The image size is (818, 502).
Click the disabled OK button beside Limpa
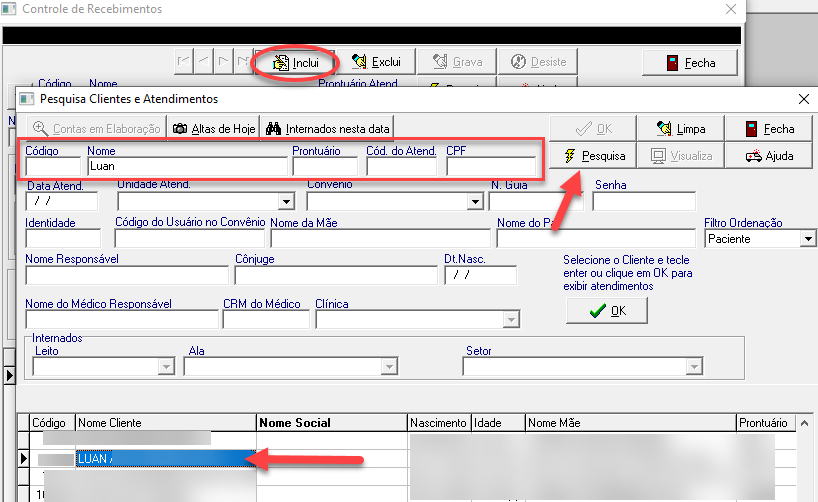click(593, 129)
